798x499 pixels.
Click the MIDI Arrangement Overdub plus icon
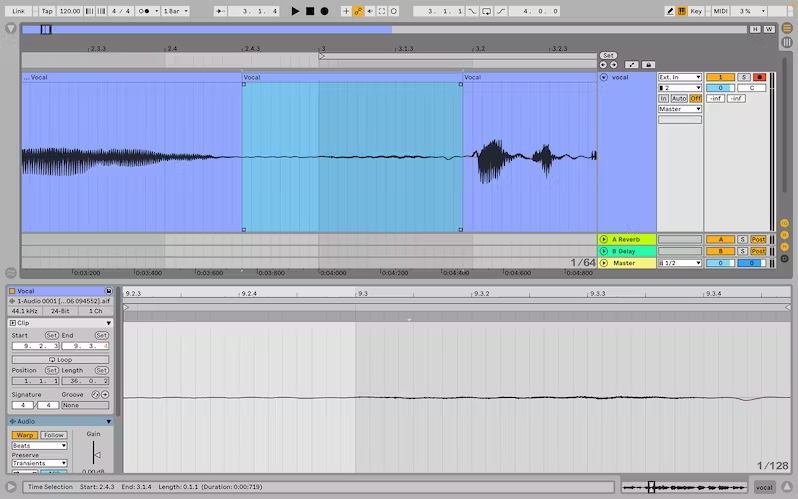(346, 11)
